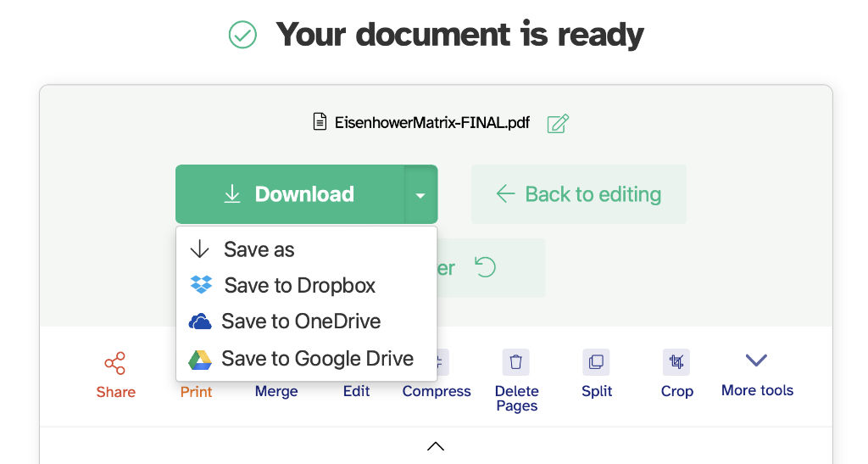This screenshot has width=868, height=464.
Task: Open the Delete Pages trash tool
Action: (x=515, y=363)
